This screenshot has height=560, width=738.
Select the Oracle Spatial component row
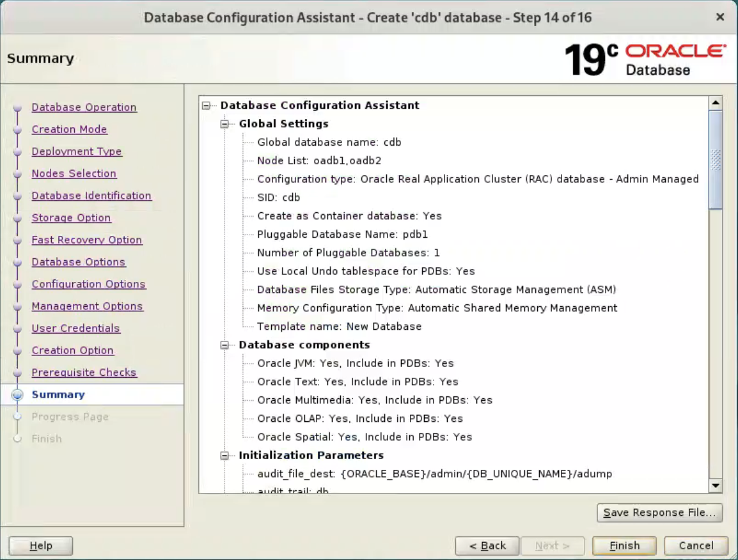pos(365,437)
